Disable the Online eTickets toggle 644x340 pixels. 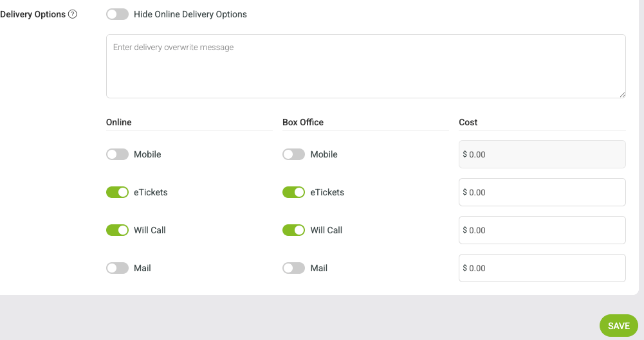click(x=118, y=192)
